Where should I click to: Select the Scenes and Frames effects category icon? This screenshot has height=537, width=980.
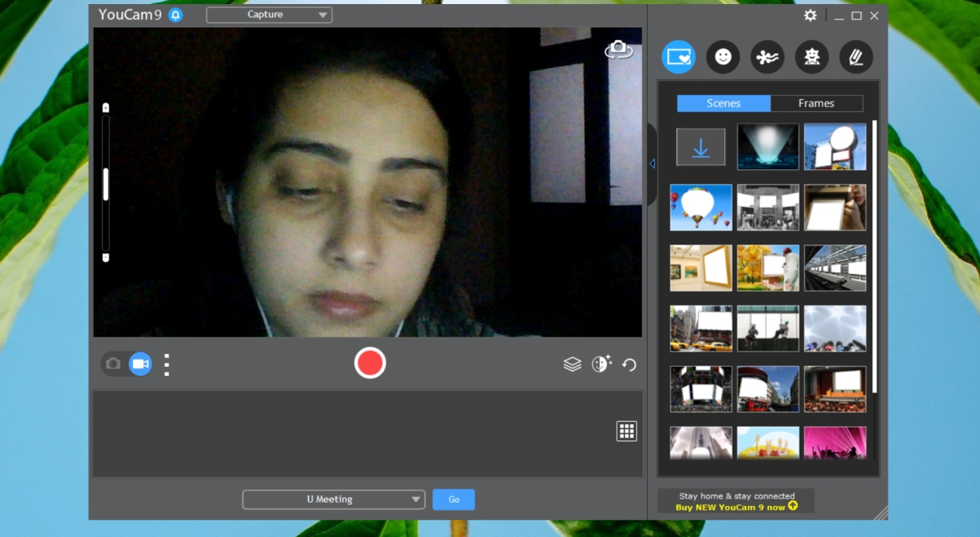[679, 57]
